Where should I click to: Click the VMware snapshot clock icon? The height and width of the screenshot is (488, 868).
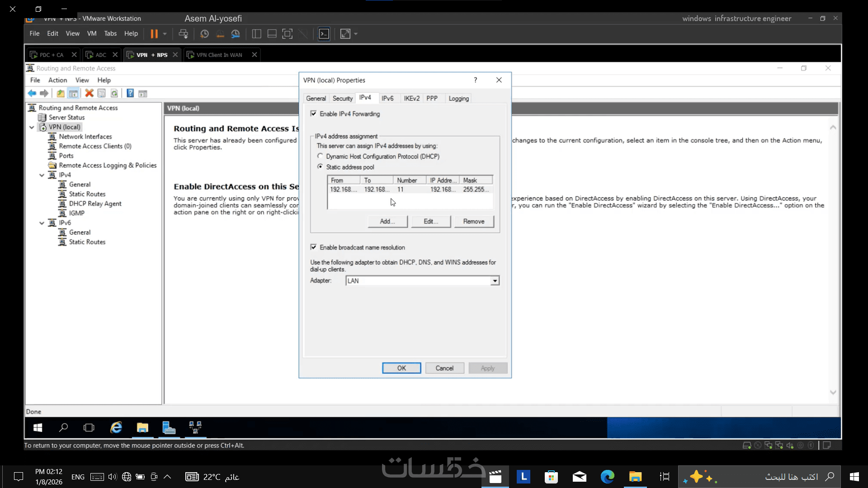point(204,34)
